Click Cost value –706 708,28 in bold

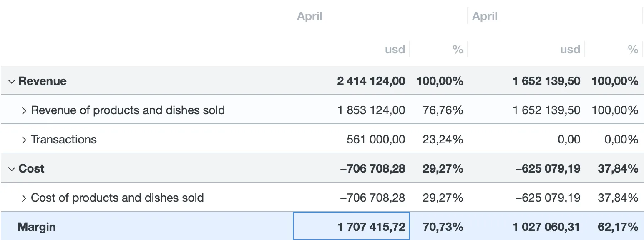[x=372, y=169]
